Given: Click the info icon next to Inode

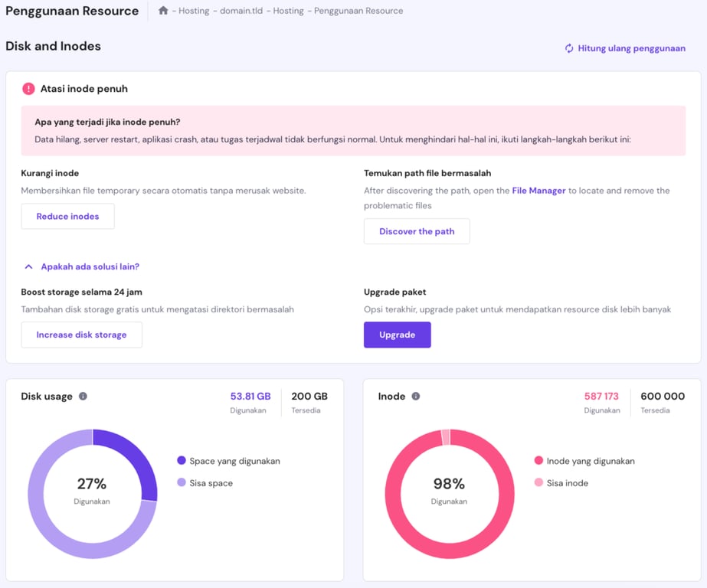Looking at the screenshot, I should point(416,397).
